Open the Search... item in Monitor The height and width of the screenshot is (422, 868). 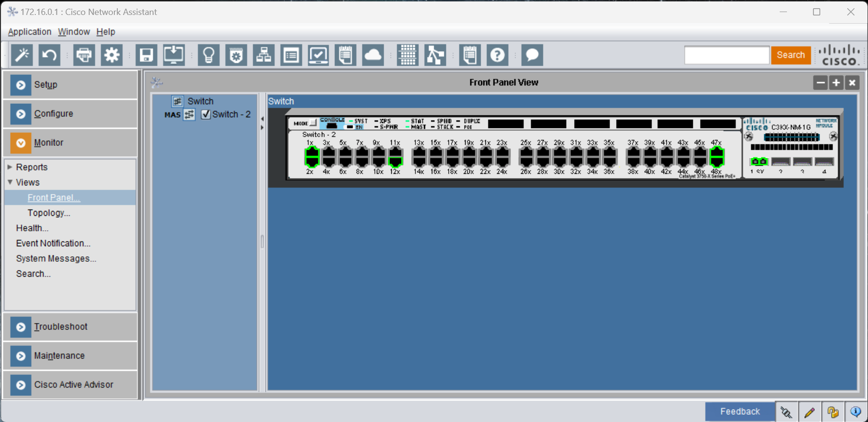(x=33, y=274)
